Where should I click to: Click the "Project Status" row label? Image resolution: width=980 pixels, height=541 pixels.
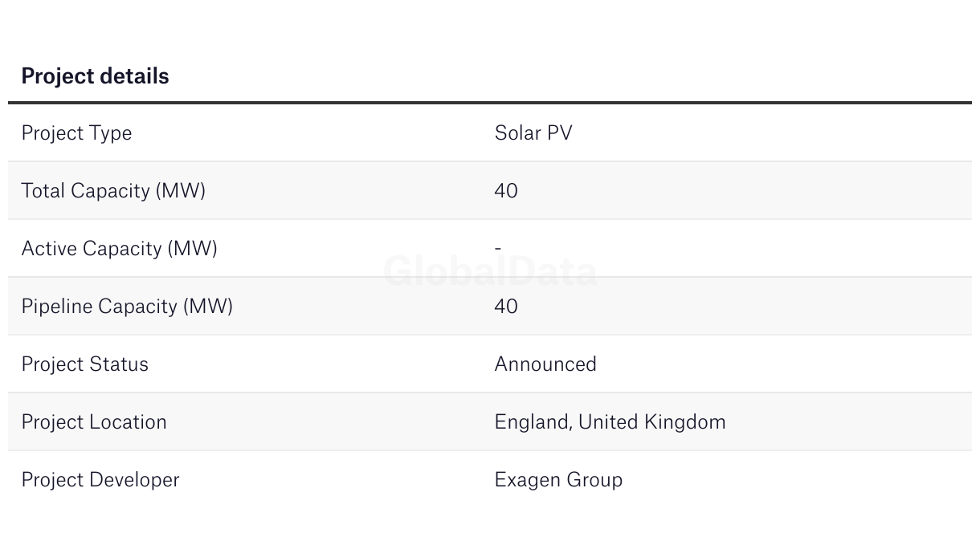[84, 364]
